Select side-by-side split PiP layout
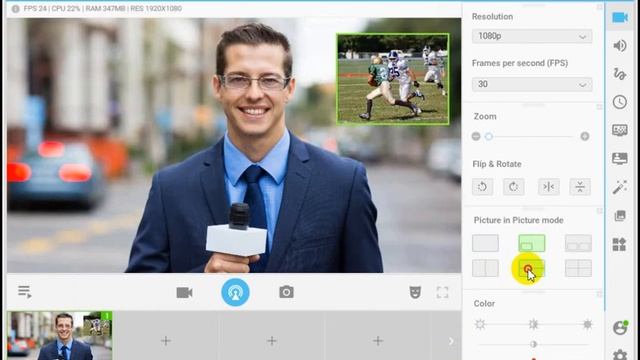Screen dimensions: 640x360 485,268
